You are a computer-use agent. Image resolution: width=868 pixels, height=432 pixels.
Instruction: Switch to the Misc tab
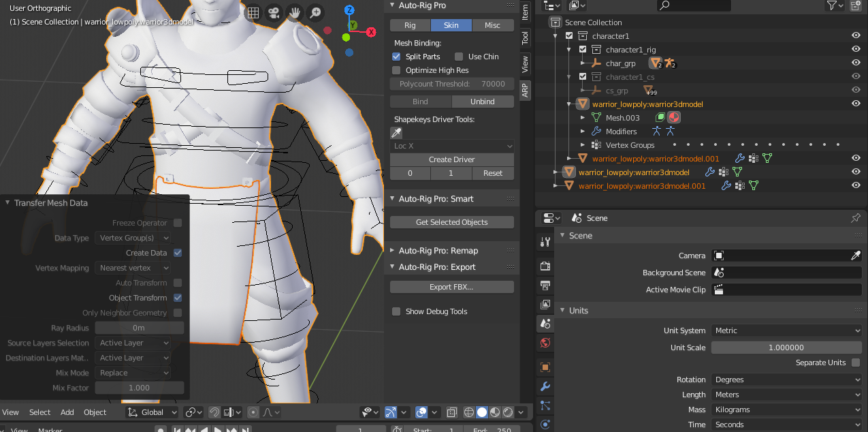(x=492, y=25)
